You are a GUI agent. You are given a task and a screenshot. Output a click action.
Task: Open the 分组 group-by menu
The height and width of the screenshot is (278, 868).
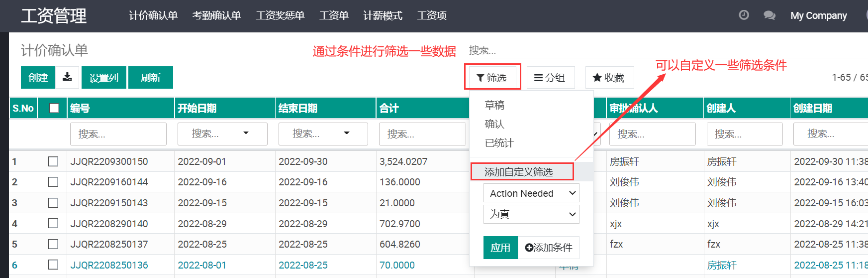(x=550, y=78)
